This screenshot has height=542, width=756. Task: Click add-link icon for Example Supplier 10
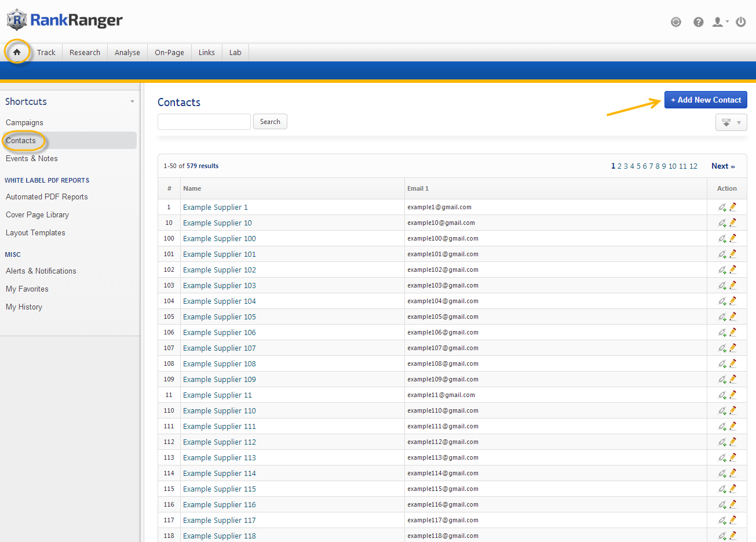[x=722, y=223]
